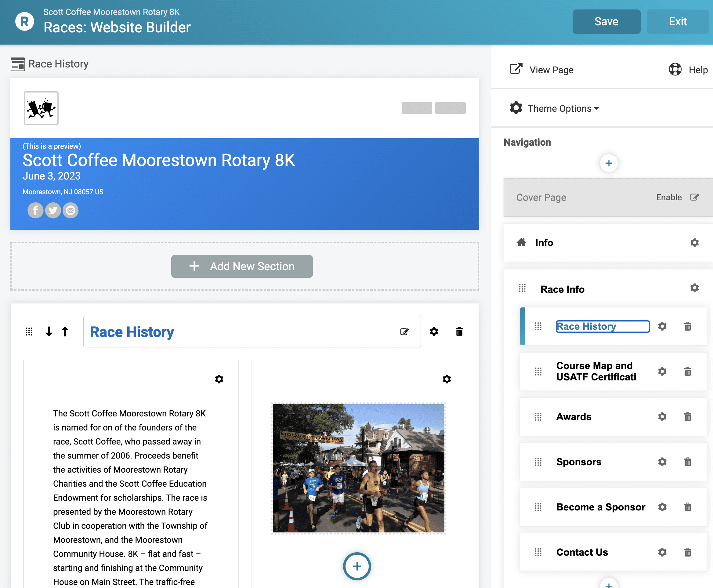Open the View Page external link icon
Image resolution: width=713 pixels, height=588 pixels.
(516, 69)
